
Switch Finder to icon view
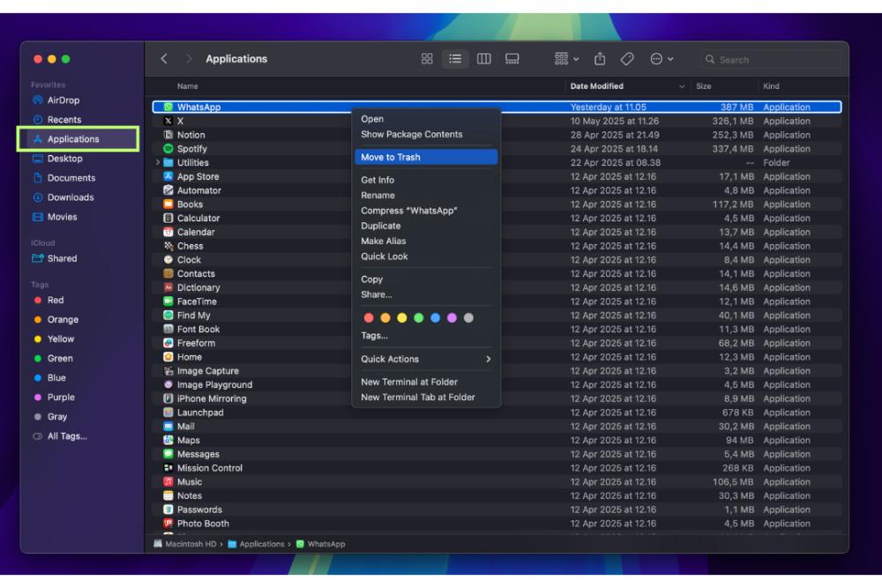427,59
